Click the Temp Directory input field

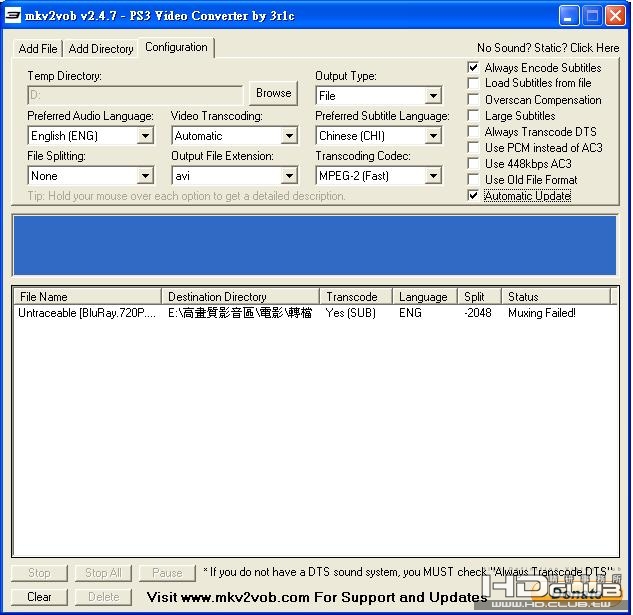135,95
